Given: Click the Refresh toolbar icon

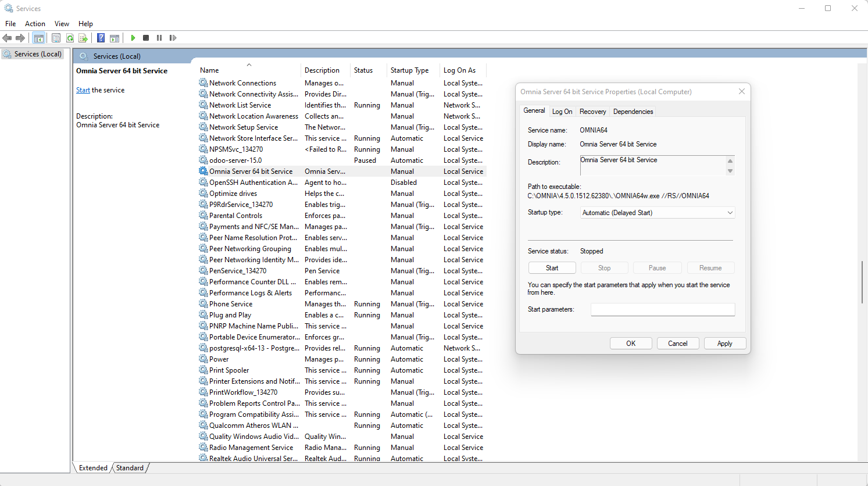Looking at the screenshot, I should click(70, 38).
